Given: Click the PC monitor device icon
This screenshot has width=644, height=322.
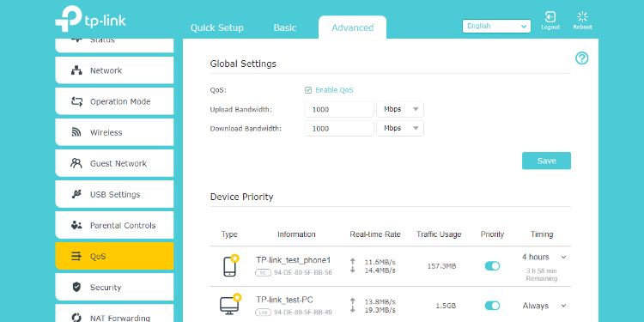Looking at the screenshot, I should coord(230,305).
